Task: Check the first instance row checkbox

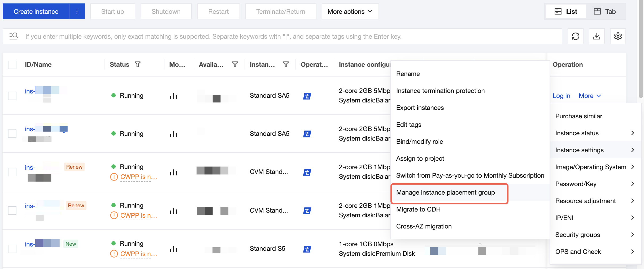Action: point(12,96)
